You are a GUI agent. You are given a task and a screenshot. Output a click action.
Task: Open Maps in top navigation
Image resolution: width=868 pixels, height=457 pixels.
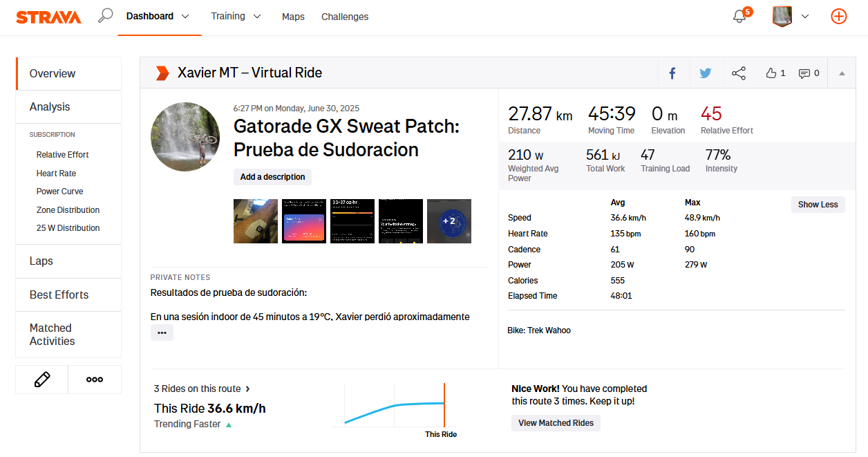pos(293,17)
